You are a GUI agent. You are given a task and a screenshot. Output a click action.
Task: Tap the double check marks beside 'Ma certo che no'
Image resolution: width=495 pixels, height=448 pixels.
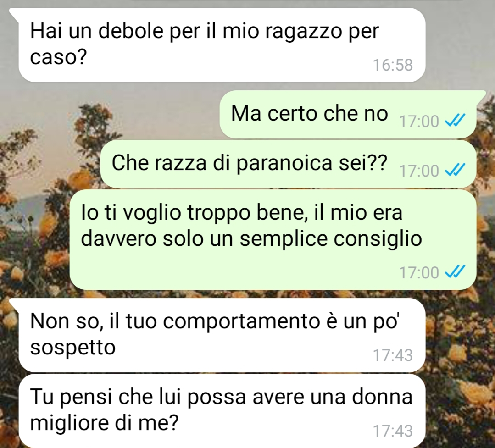[x=455, y=120]
